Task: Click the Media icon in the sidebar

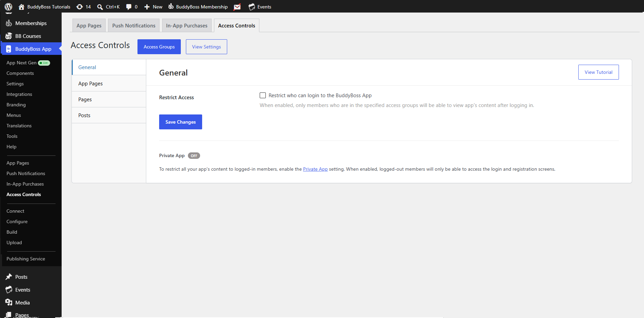Action: pos(9,302)
